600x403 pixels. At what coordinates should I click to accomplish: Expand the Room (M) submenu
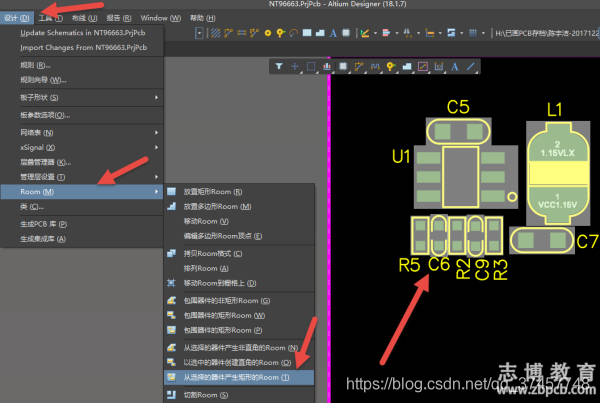[82, 192]
